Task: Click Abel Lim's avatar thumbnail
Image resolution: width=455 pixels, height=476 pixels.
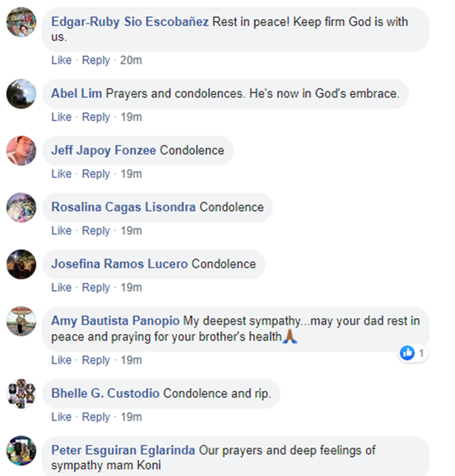Action: pos(21,94)
